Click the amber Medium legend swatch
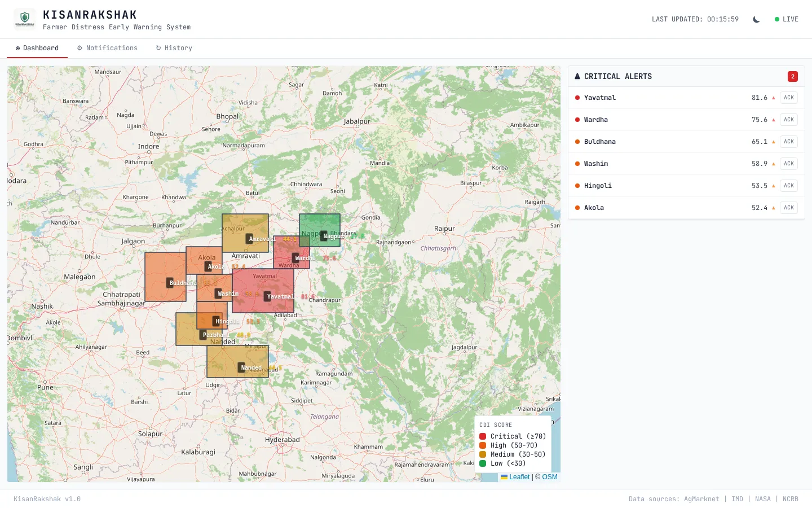This screenshot has width=812, height=508. click(483, 454)
